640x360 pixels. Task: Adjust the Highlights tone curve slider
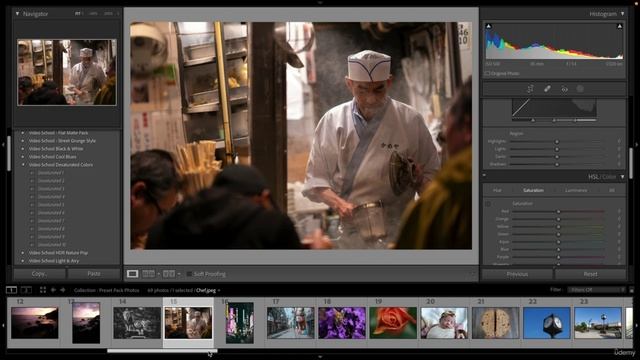tap(557, 141)
